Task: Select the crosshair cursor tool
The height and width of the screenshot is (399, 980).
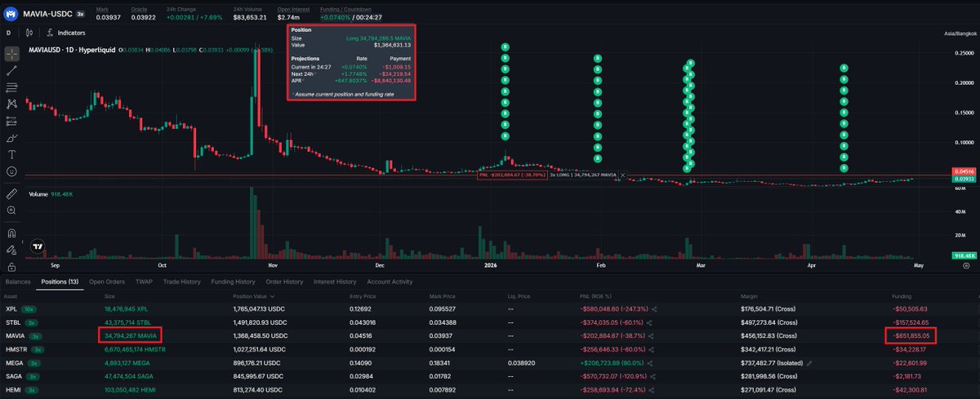Action: coord(11,53)
